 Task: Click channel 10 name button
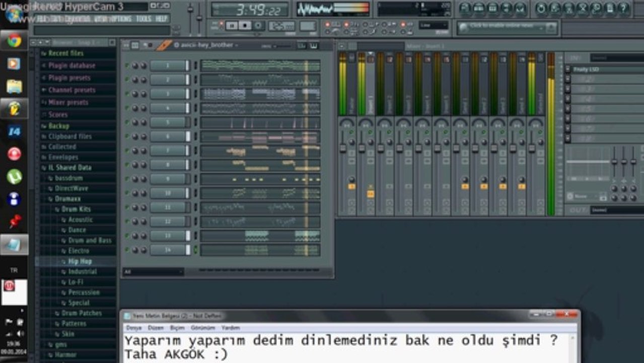(168, 193)
